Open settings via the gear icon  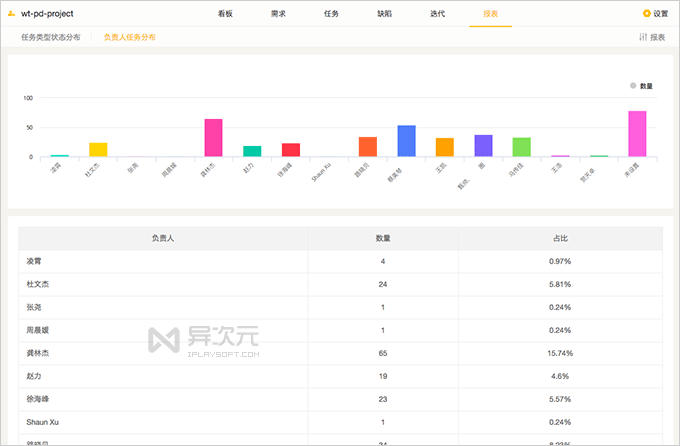646,14
